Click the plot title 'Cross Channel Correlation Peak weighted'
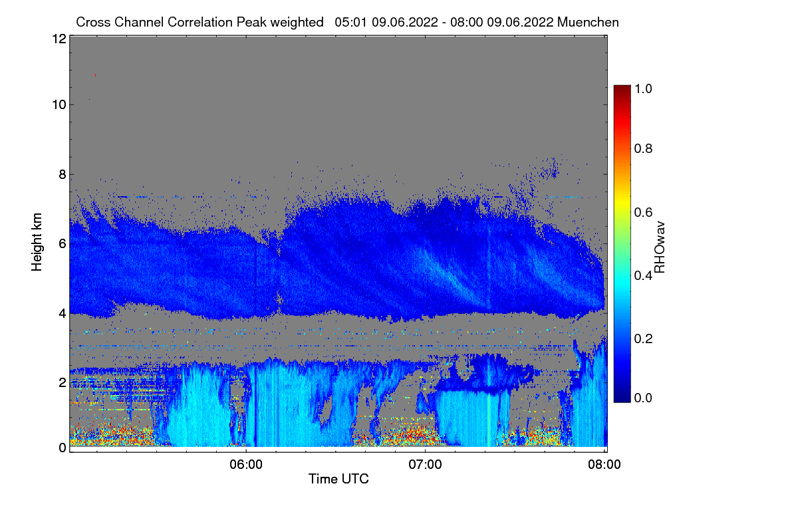Screen dimensions: 798x532 click(199, 22)
